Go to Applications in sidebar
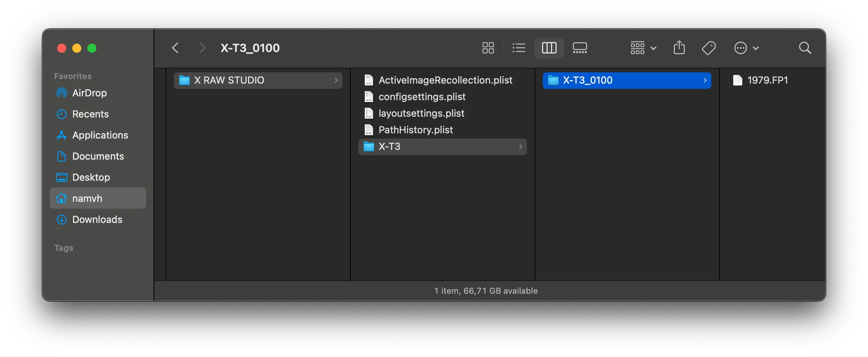The width and height of the screenshot is (868, 357). pyautogui.click(x=100, y=135)
